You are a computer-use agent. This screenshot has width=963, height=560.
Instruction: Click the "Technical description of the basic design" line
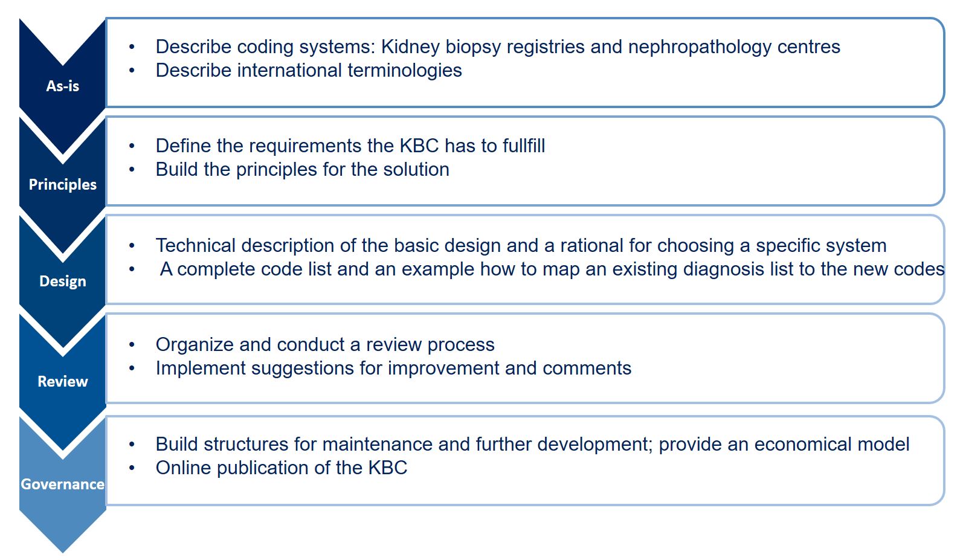coord(520,245)
